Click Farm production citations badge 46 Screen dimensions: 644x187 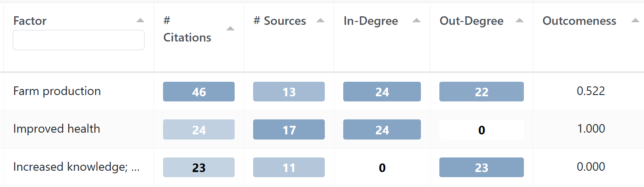click(199, 92)
